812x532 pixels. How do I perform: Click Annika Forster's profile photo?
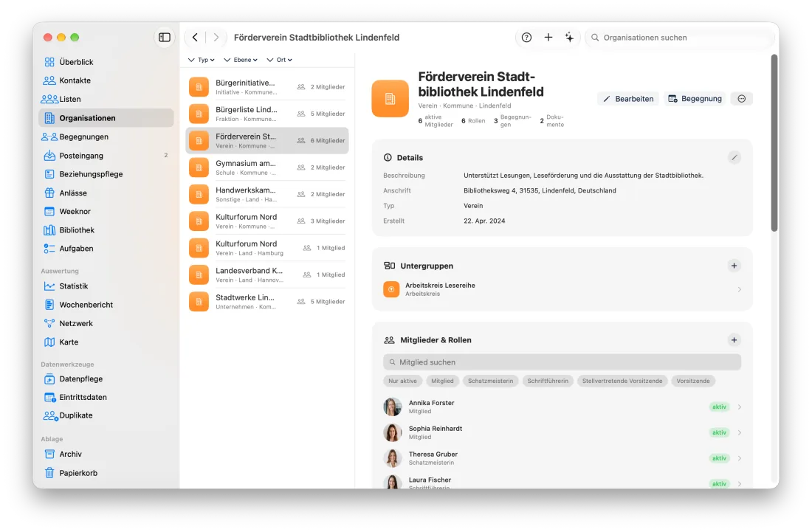click(393, 407)
